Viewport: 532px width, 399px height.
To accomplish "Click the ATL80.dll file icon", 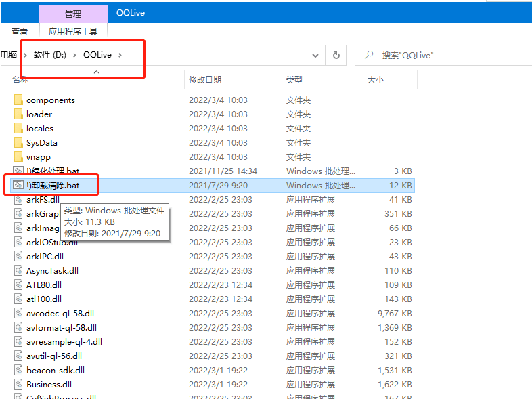I will [x=18, y=285].
